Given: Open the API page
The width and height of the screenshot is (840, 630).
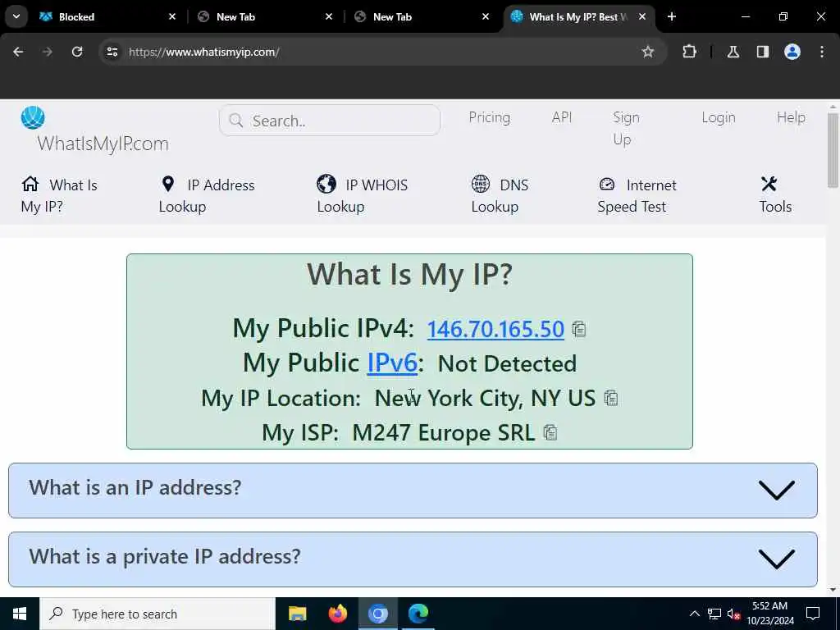Looking at the screenshot, I should (562, 117).
